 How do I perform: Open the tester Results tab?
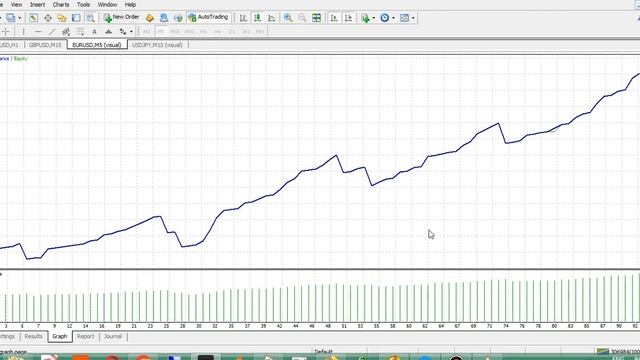[33, 336]
